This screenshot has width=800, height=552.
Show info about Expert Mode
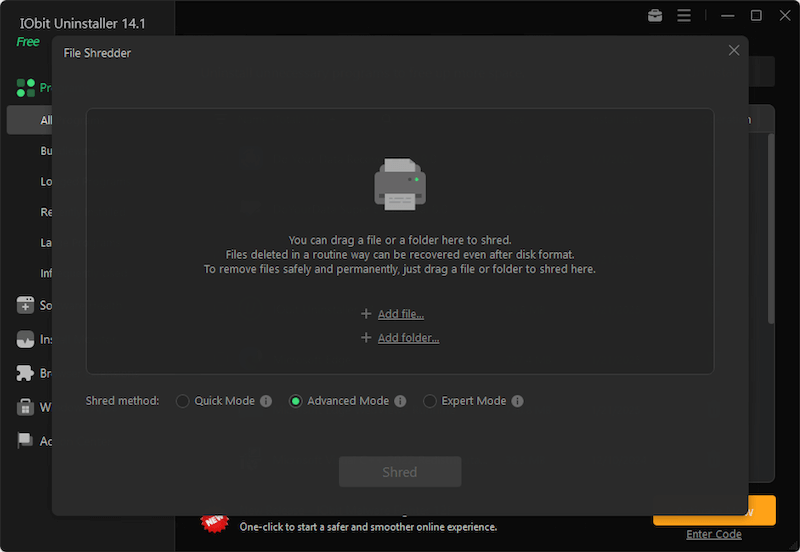tap(517, 401)
